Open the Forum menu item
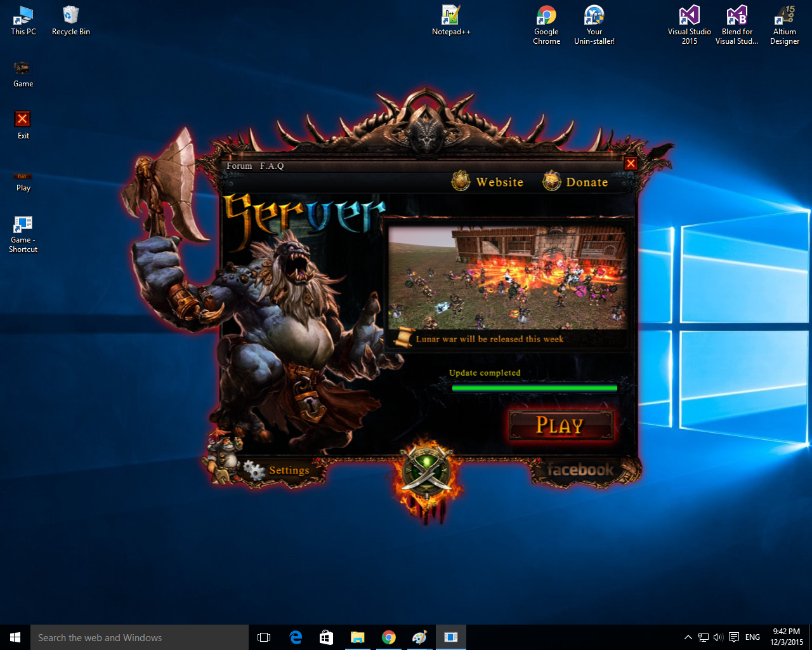The image size is (812, 650). point(239,166)
